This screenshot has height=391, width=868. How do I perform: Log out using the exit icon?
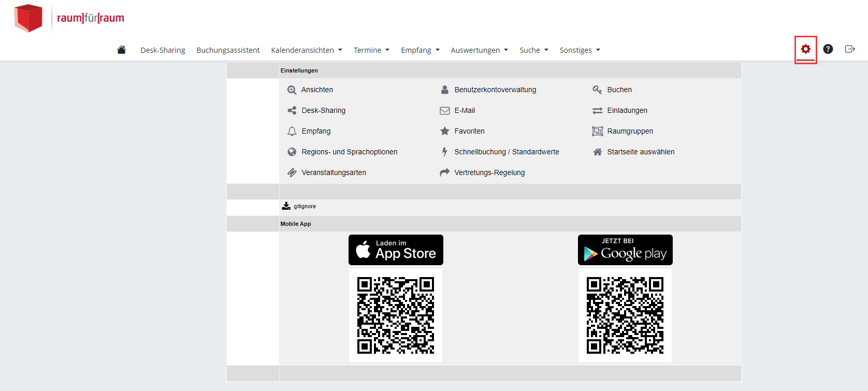point(850,49)
